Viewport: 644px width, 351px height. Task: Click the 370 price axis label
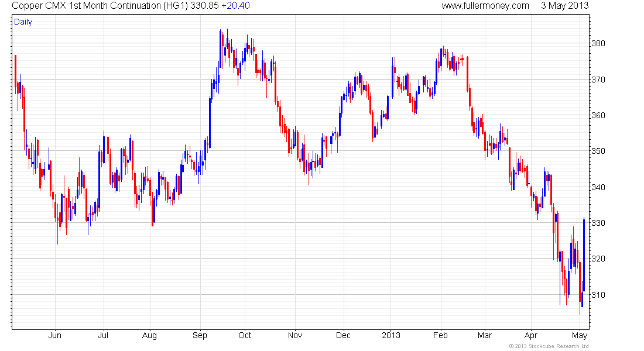pyautogui.click(x=598, y=80)
